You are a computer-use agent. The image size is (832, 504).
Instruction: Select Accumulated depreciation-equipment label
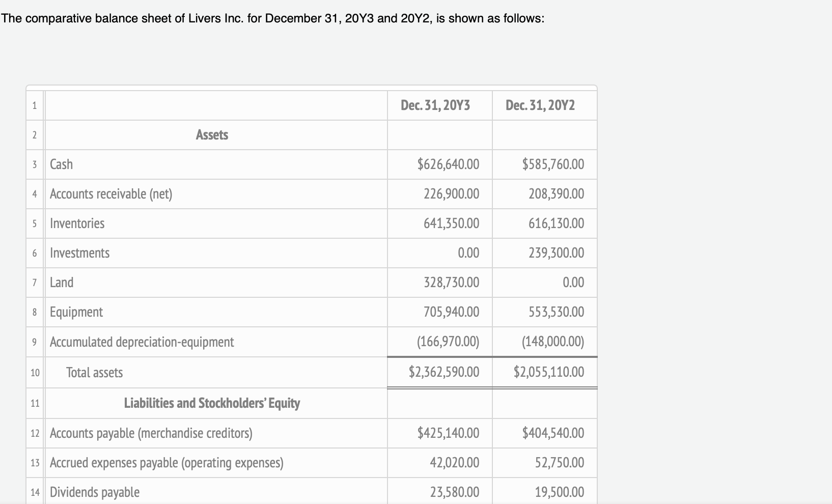tap(142, 342)
